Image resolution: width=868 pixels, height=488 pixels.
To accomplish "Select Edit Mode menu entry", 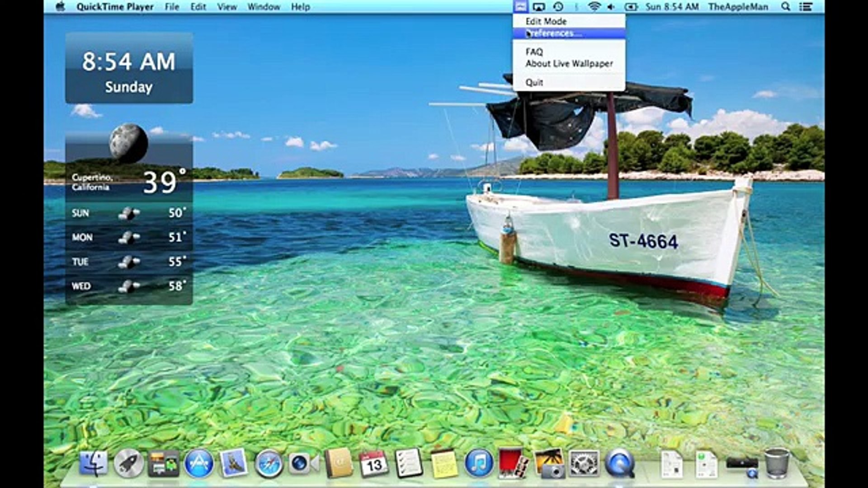I will [x=546, y=21].
